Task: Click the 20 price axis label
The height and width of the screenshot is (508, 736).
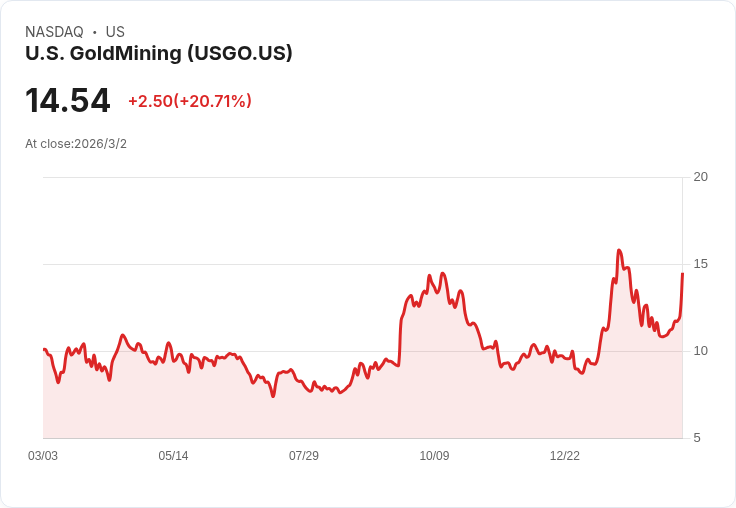Action: point(700,177)
